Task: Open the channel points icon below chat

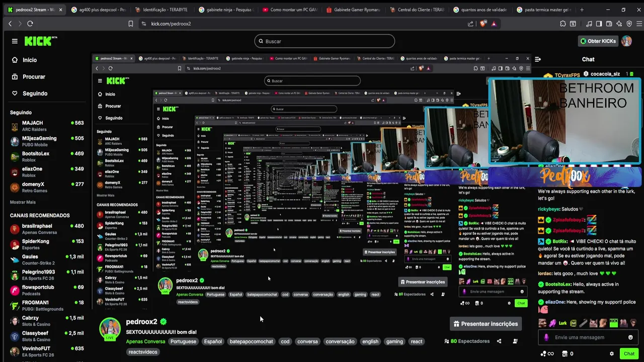Action: click(x=546, y=354)
